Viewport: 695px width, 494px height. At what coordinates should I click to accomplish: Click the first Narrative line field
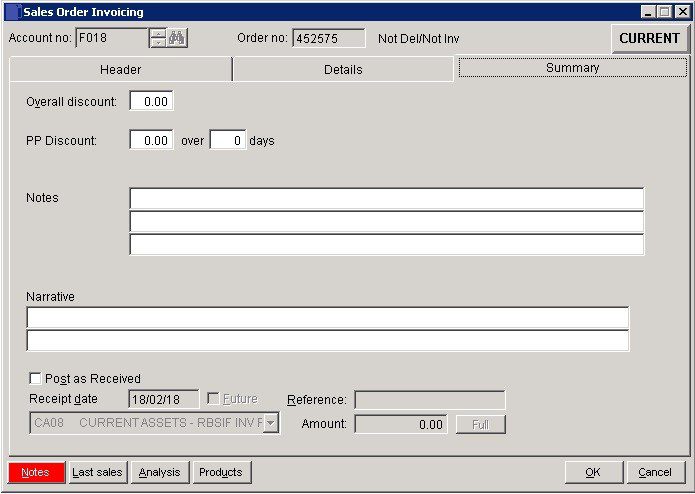(x=328, y=317)
